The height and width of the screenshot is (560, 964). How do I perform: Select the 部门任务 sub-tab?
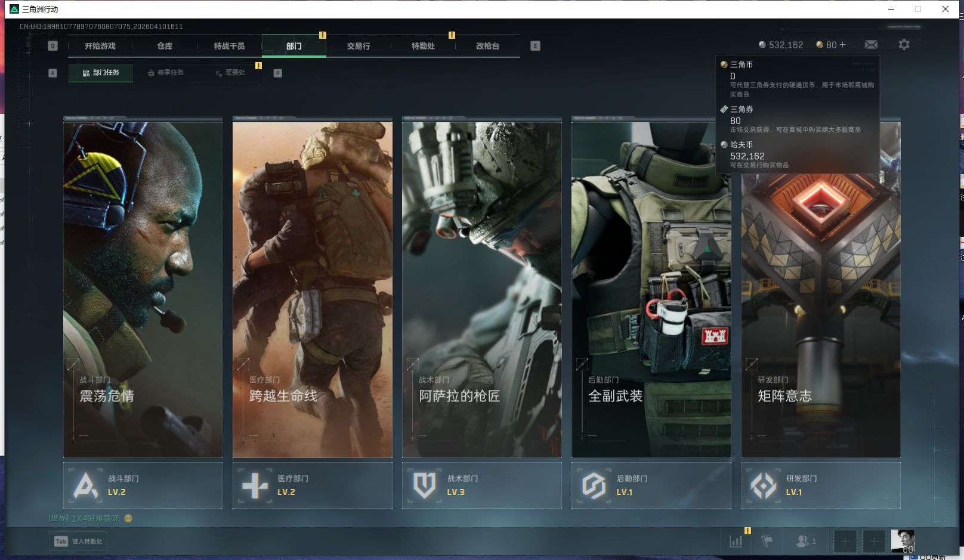click(100, 73)
